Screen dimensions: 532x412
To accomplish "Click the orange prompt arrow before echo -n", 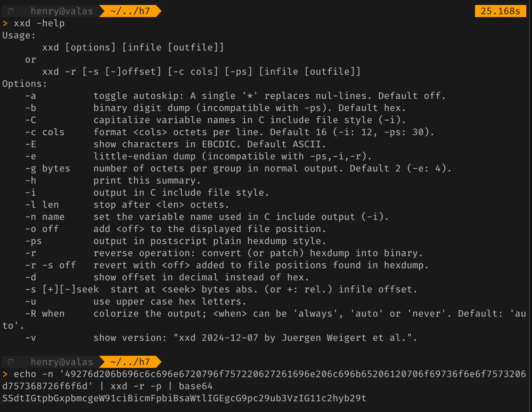I will [5, 374].
